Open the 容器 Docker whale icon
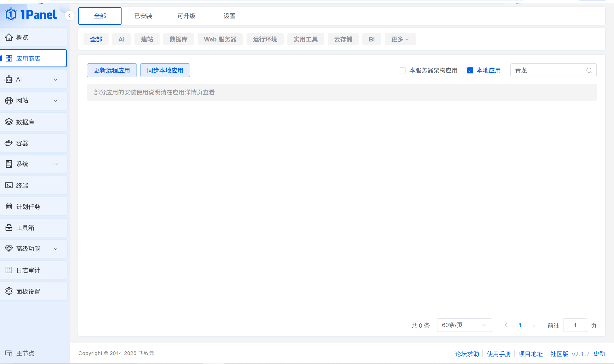 point(9,143)
